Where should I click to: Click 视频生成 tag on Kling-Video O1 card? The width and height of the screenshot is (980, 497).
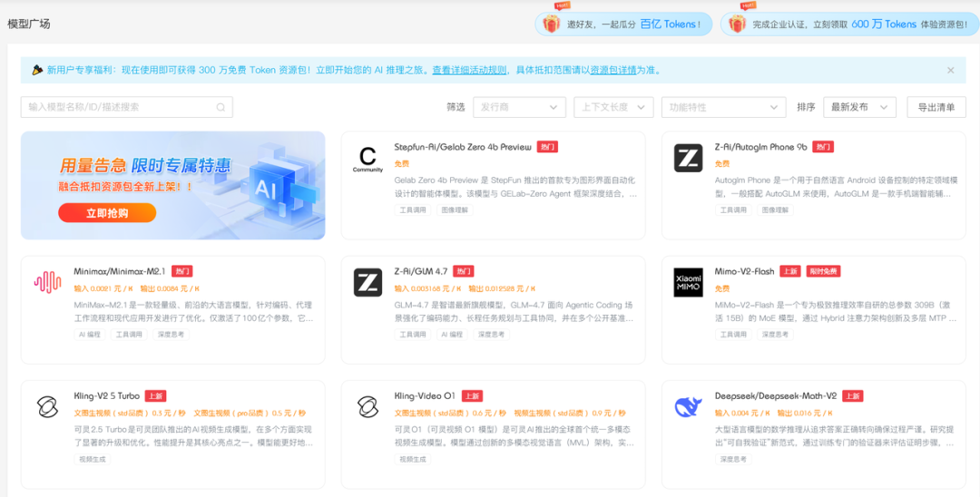click(x=413, y=459)
